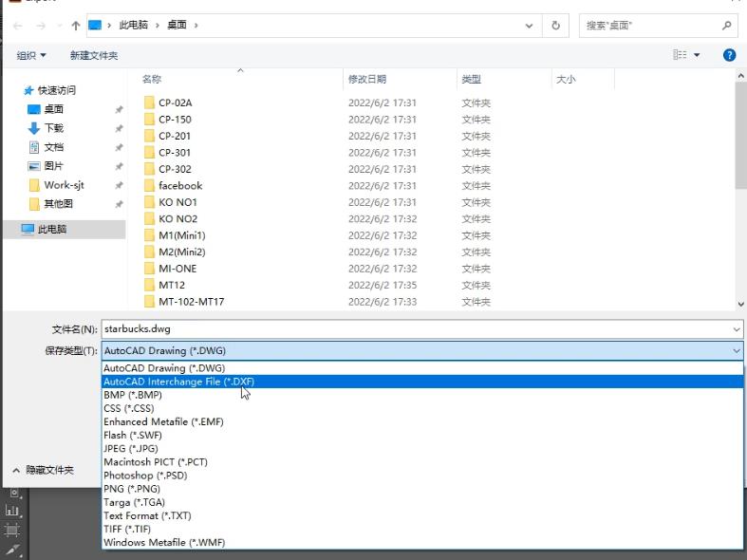This screenshot has height=560, width=747.
Task: Choose AutoCAD Interchange File (*.DXF) option
Action: pos(178,382)
